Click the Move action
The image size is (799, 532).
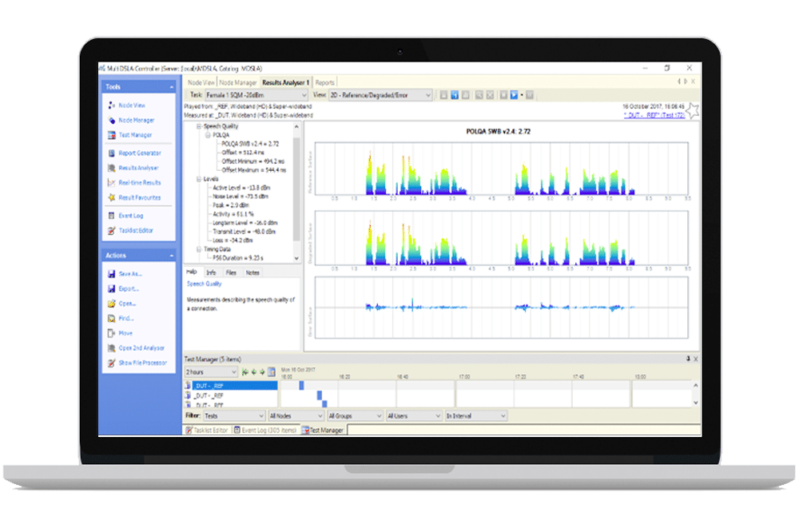[125, 333]
